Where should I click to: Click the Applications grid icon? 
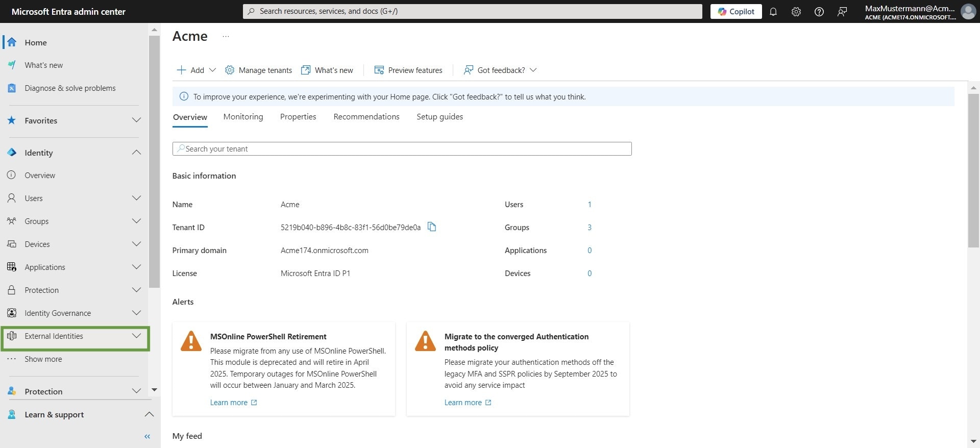12,267
